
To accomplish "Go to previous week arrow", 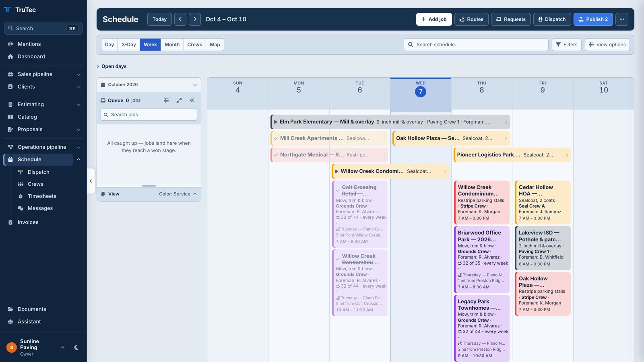I will (x=180, y=19).
